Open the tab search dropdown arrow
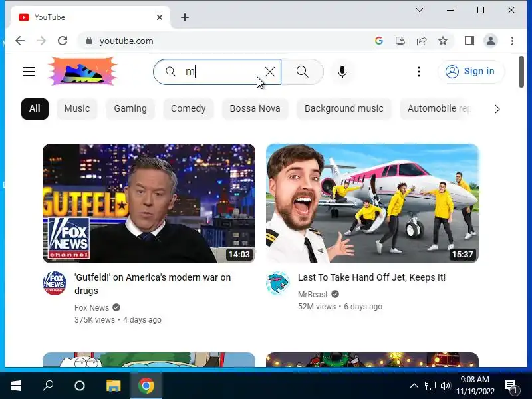Screen dimensions: 532x399 [420, 10]
